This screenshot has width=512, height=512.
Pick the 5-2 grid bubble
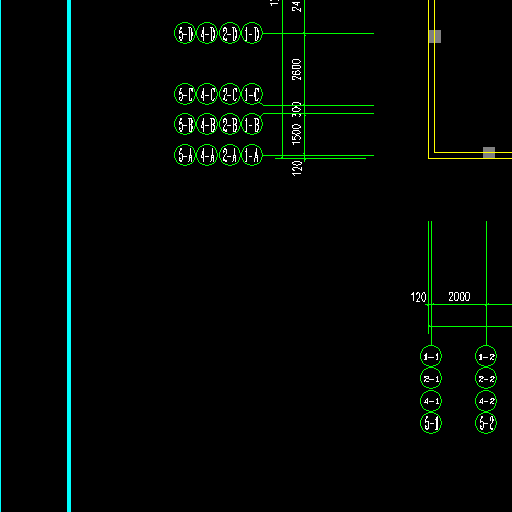tap(486, 423)
